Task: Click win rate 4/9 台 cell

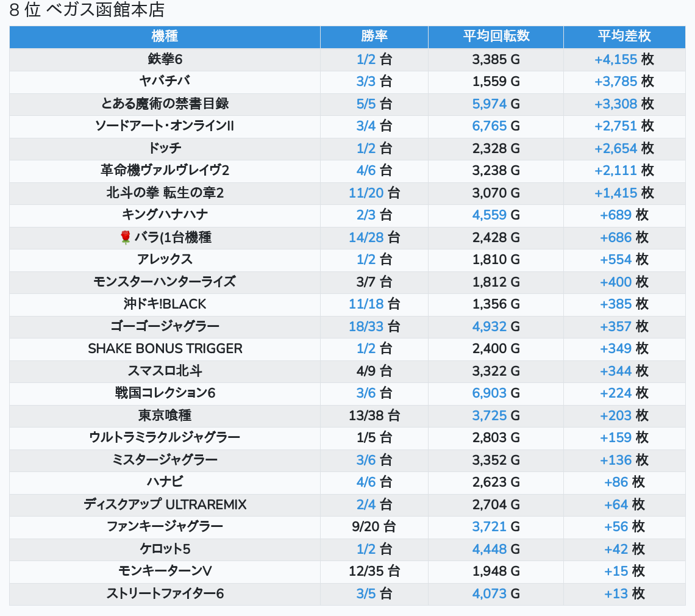Action: 374,371
